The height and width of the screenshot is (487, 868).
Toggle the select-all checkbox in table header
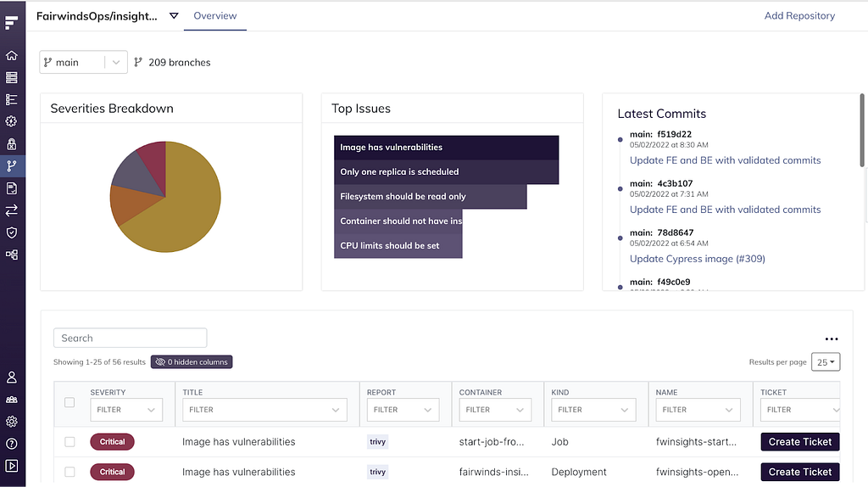pos(70,402)
